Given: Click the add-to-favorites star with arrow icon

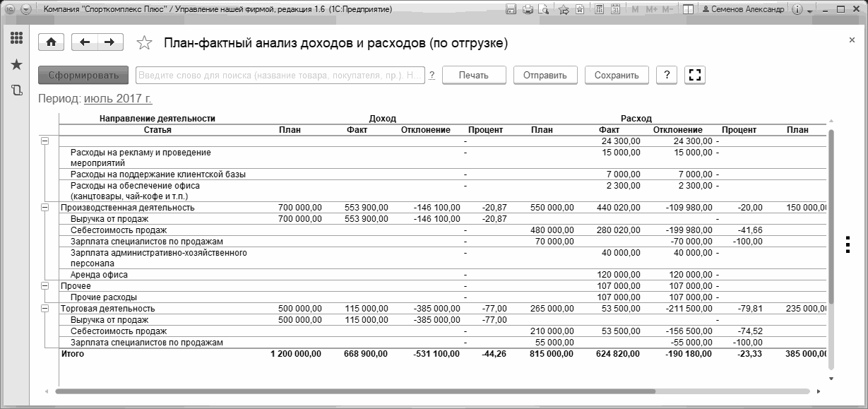Looking at the screenshot, I should (x=564, y=10).
